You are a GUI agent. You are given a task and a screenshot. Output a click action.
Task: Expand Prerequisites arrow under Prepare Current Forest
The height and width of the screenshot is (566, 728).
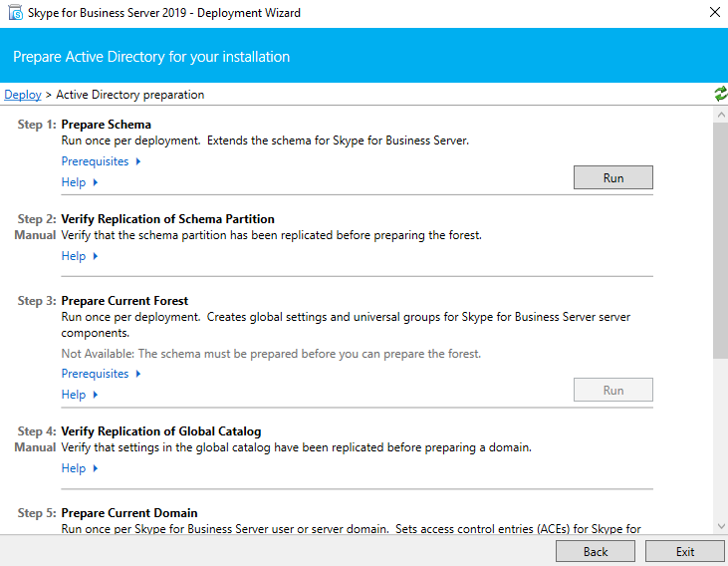click(137, 374)
